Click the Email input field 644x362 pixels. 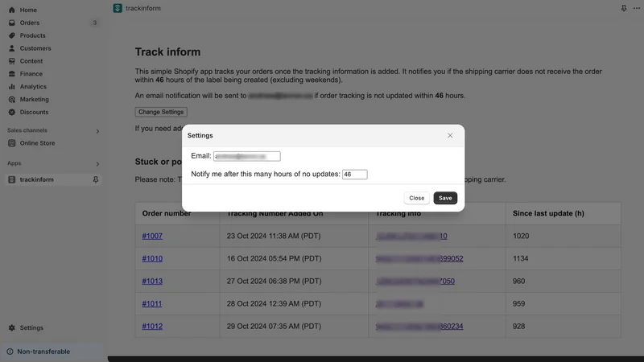pyautogui.click(x=247, y=156)
